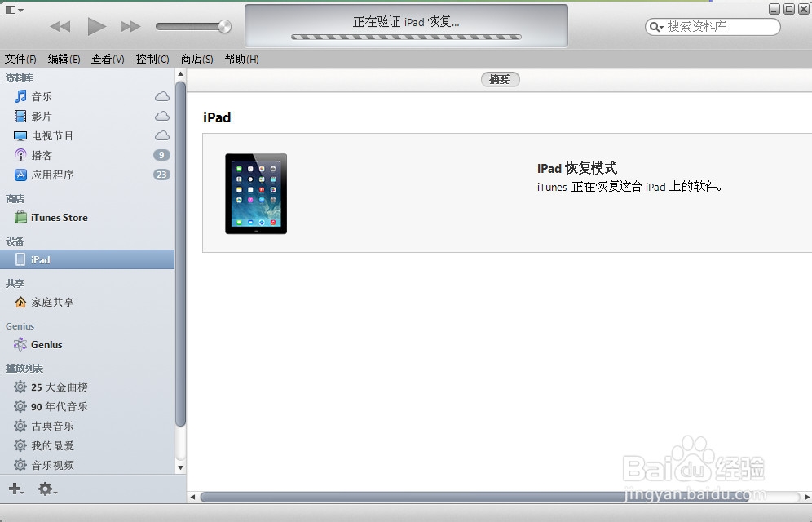This screenshot has width=812, height=522.
Task: Open the search magnifier dropdown
Action: coord(656,27)
